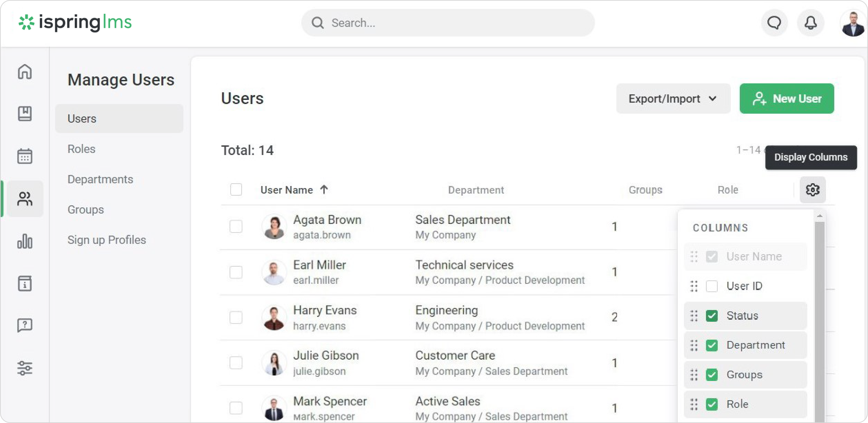Open Sign up Profiles section

click(107, 240)
